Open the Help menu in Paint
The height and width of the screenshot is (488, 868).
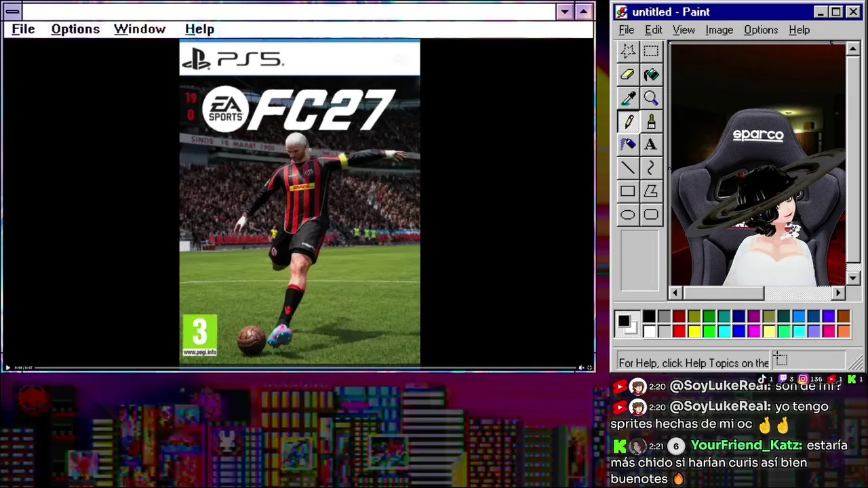click(x=800, y=30)
